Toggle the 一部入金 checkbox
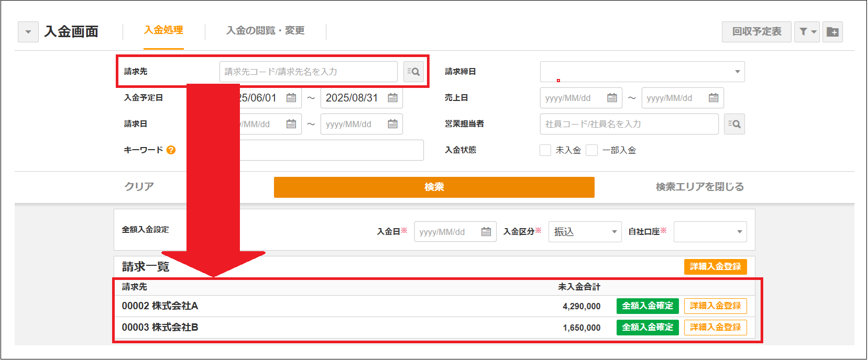Image resolution: width=868 pixels, height=360 pixels. pos(591,150)
